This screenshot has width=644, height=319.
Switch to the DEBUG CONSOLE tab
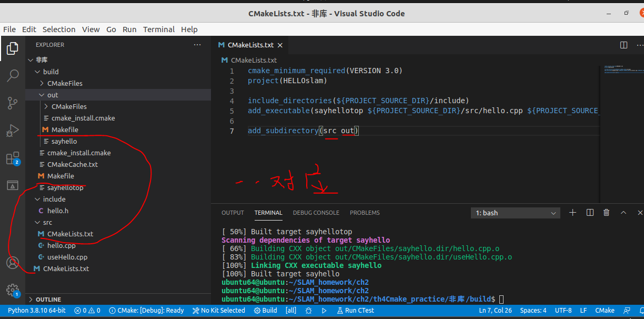coord(316,213)
